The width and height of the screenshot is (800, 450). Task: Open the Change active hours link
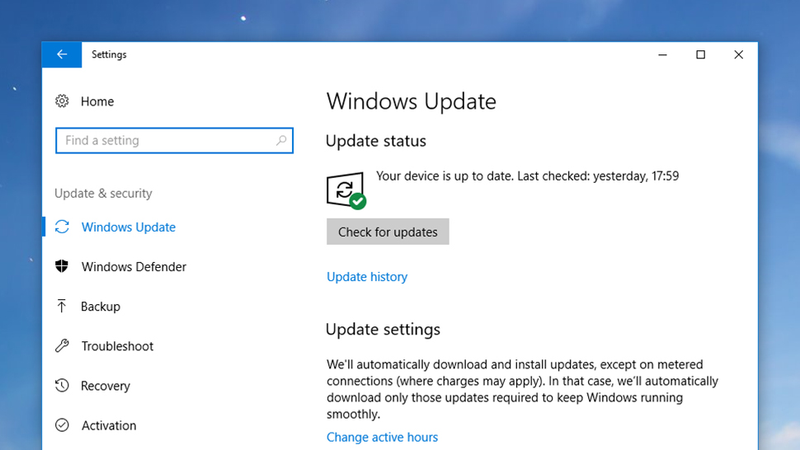[x=382, y=437]
